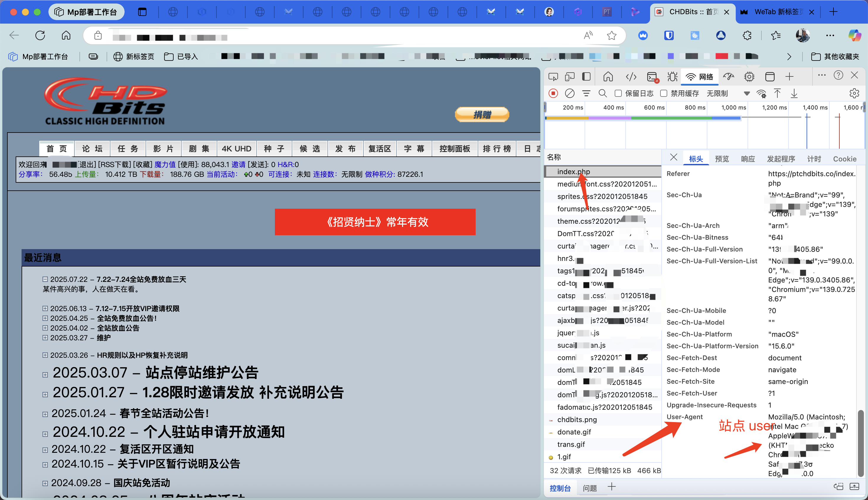Image resolution: width=868 pixels, height=500 pixels.
Task: Enable the 禁用缓存 checkbox
Action: [664, 93]
